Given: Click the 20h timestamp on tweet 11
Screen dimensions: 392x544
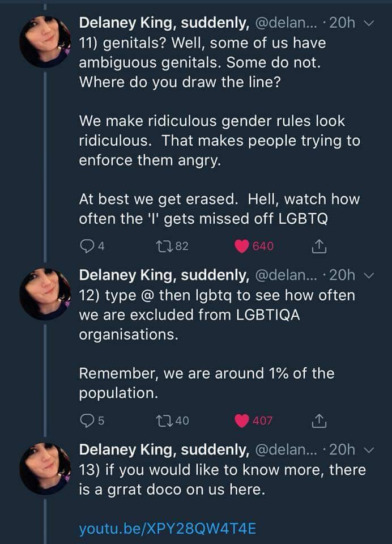Looking at the screenshot, I should [342, 23].
